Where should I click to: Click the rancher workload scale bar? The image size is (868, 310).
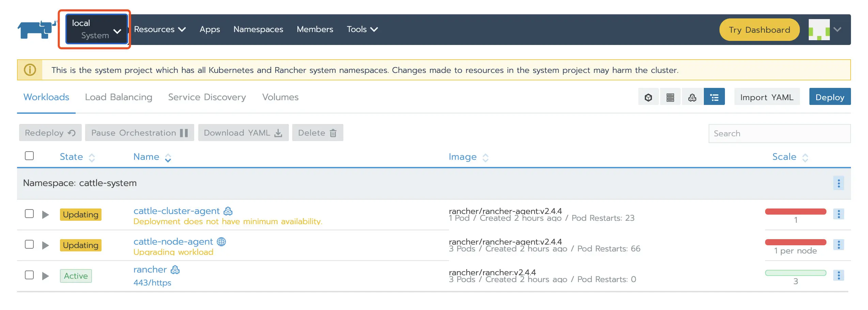[x=795, y=273]
